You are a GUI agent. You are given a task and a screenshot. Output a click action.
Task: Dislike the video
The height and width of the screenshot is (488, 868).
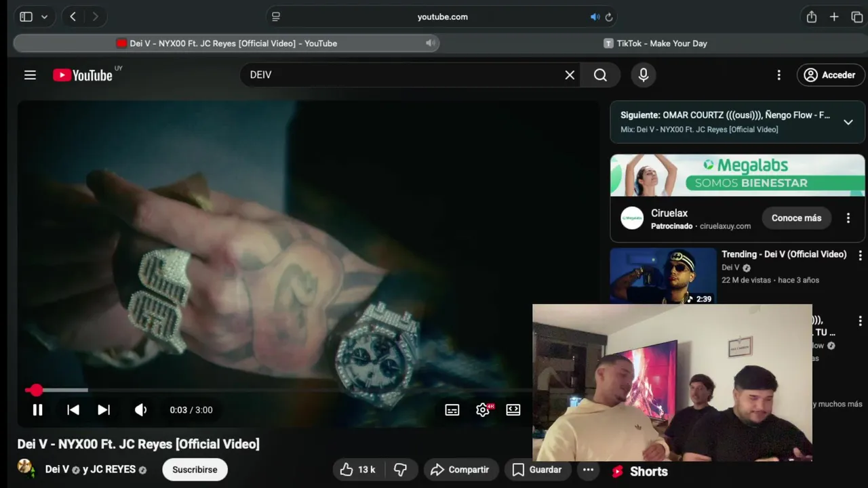tap(401, 470)
